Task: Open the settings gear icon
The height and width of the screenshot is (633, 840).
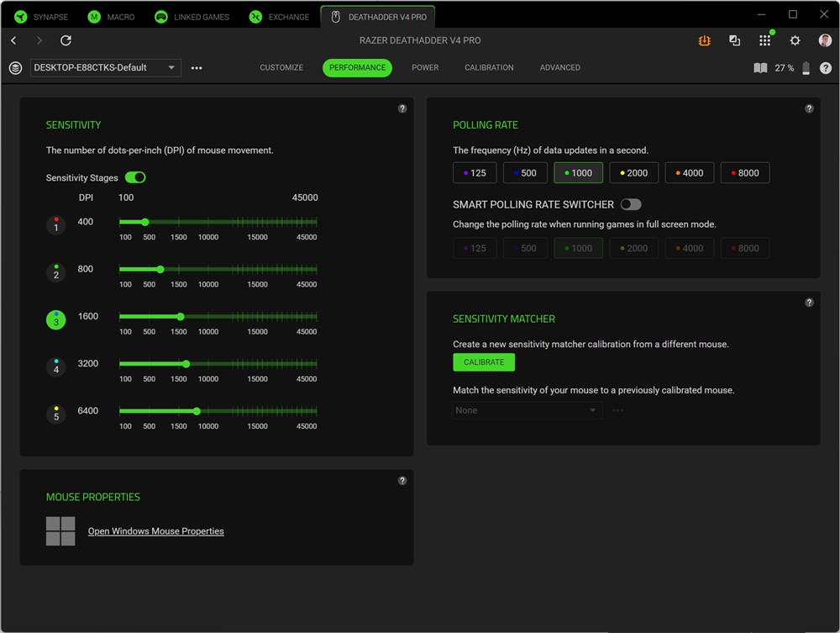Action: [x=795, y=40]
